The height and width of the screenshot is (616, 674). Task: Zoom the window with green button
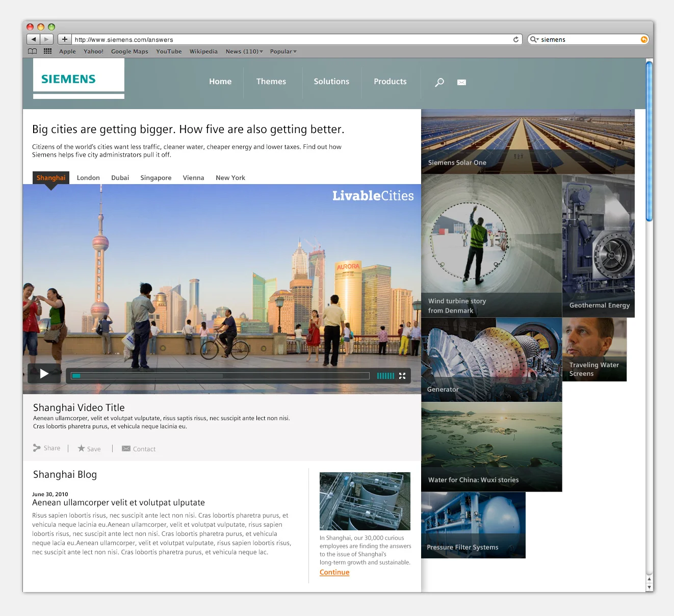(x=51, y=27)
